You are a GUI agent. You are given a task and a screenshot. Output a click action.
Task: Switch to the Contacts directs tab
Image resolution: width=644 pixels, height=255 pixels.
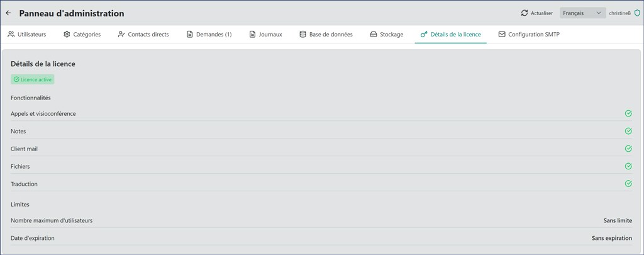click(143, 35)
